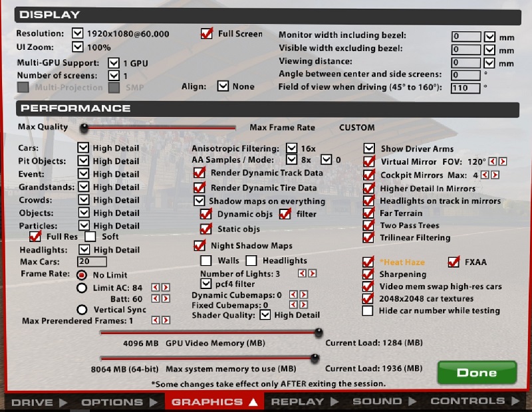This screenshot has height=412, width=532.
Task: Increase Number of Lights value
Action: point(312,273)
